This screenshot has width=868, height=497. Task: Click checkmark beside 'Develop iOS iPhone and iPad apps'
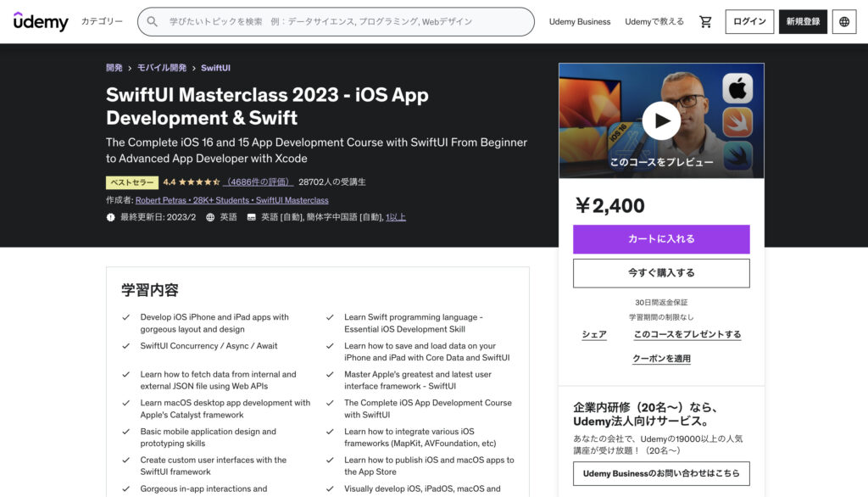click(x=126, y=317)
